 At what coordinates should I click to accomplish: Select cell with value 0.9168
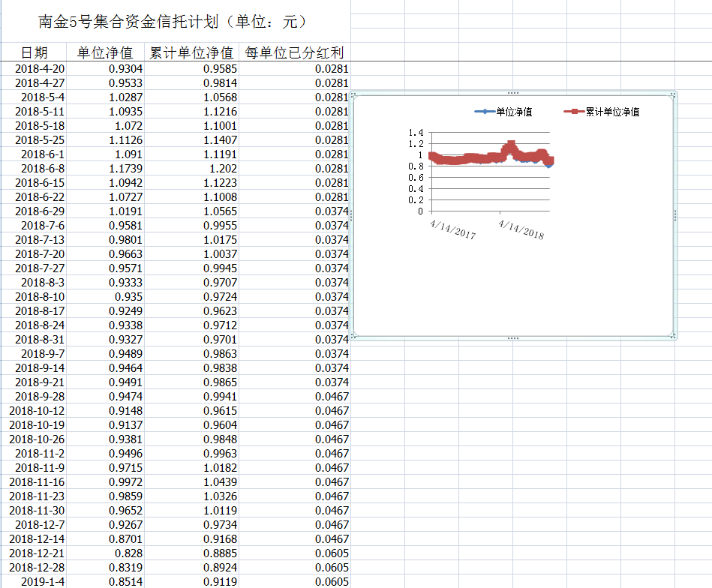pyautogui.click(x=191, y=539)
